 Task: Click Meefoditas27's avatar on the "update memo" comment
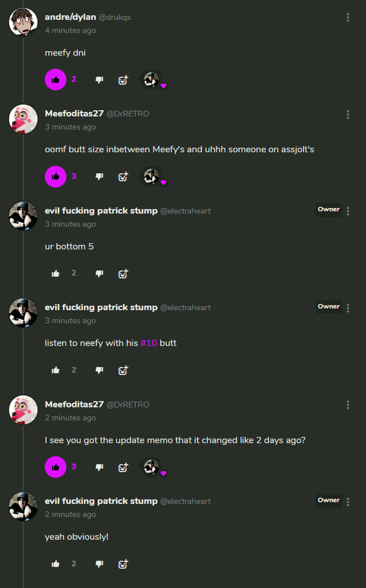click(x=23, y=410)
